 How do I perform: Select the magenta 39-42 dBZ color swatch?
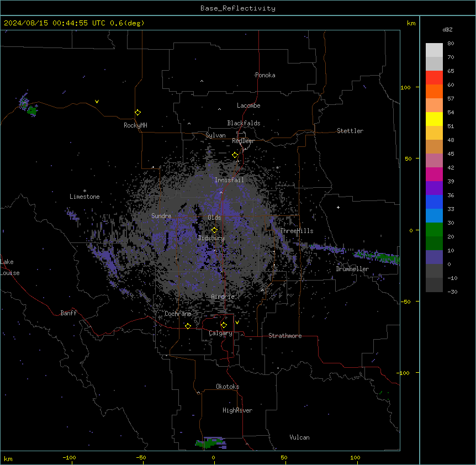click(434, 174)
